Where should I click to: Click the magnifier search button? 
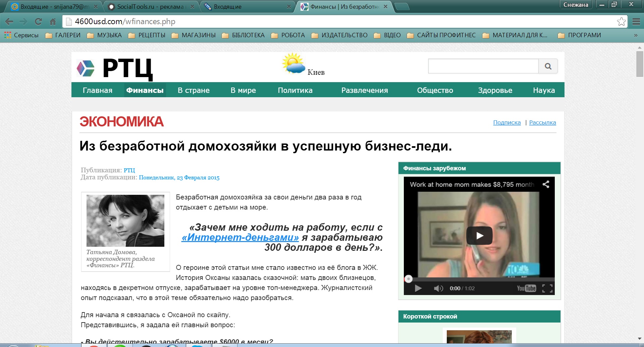[548, 66]
